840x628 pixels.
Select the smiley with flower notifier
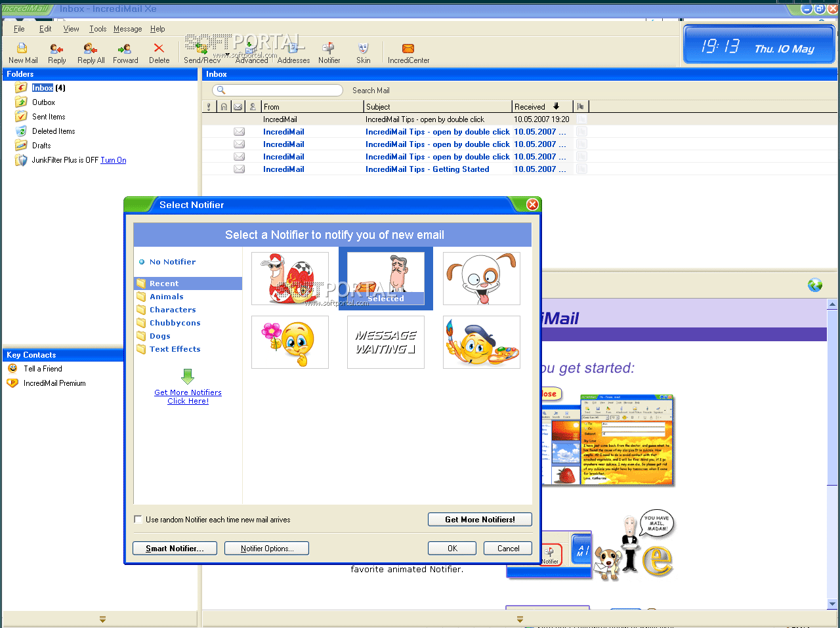[290, 343]
